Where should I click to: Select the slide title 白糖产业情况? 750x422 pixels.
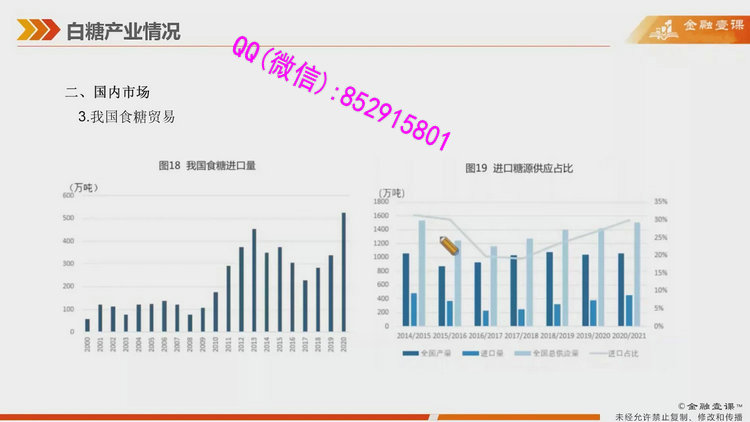(123, 31)
